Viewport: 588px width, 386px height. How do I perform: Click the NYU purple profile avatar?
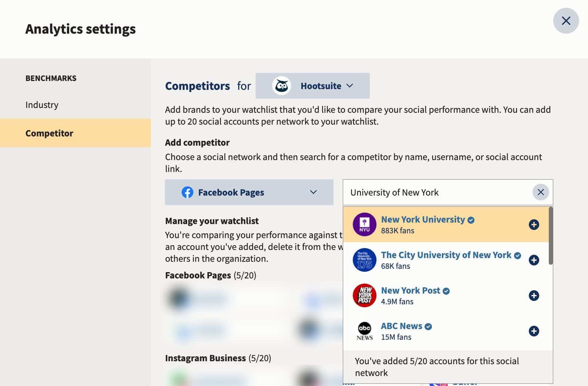click(x=364, y=224)
